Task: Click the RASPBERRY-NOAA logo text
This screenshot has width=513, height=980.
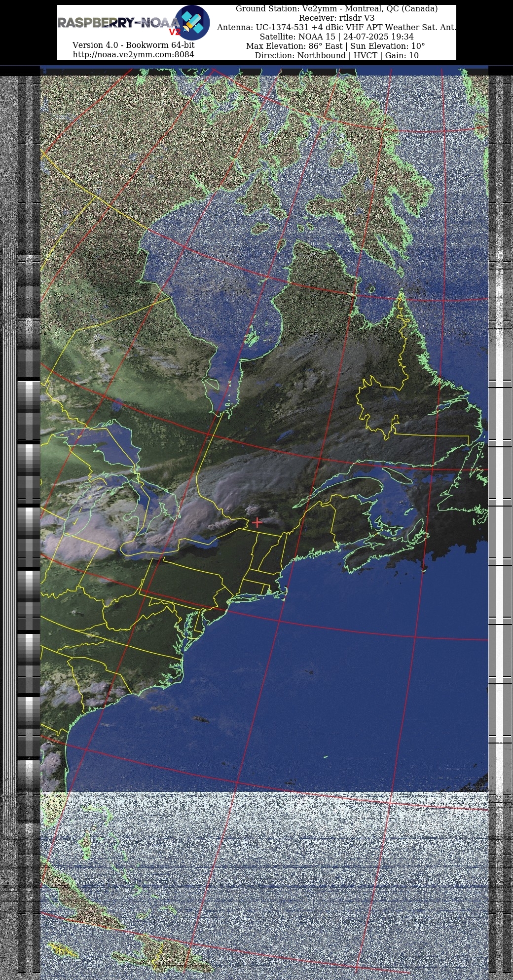Action: pos(119,23)
